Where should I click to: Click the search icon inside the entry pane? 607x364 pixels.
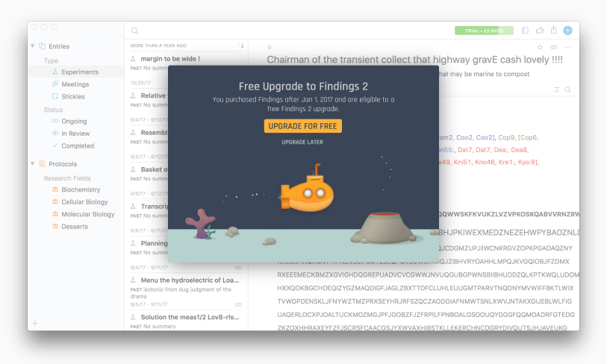tap(567, 90)
